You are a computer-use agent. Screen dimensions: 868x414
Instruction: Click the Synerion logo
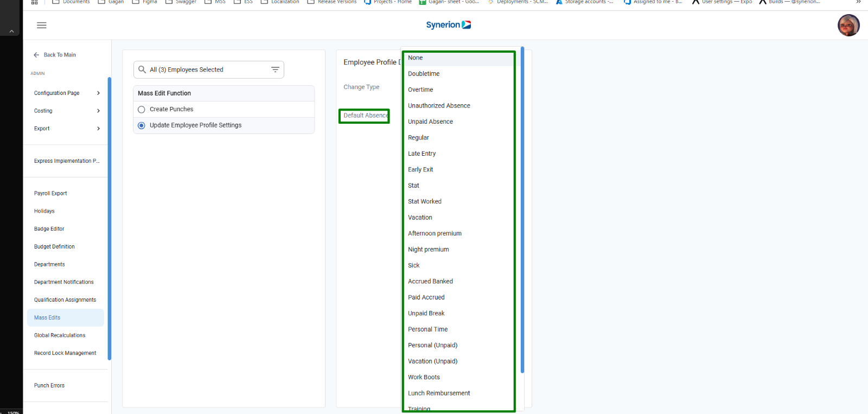coord(448,25)
